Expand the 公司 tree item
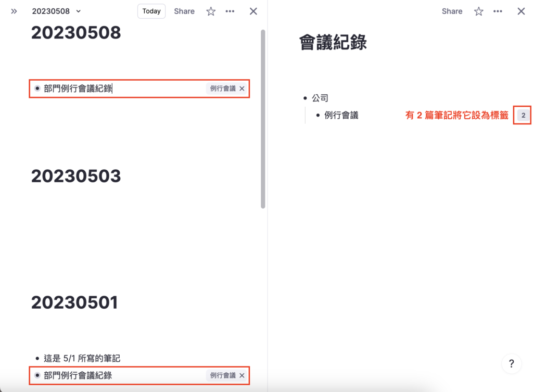The image size is (533, 392). tap(304, 98)
